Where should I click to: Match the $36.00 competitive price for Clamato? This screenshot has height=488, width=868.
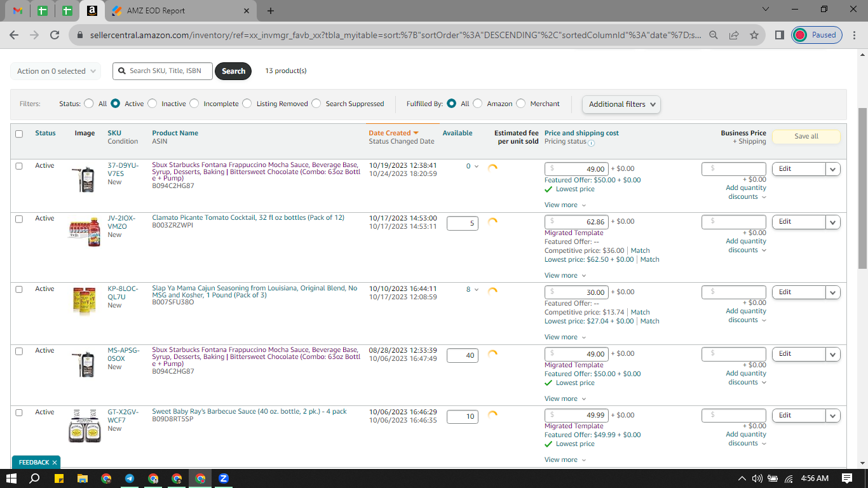[x=641, y=251]
